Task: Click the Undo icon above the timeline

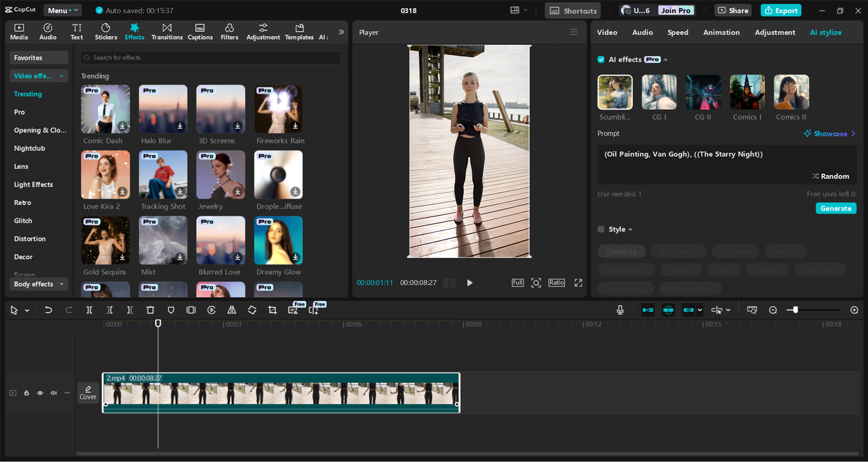Action: pyautogui.click(x=47, y=310)
